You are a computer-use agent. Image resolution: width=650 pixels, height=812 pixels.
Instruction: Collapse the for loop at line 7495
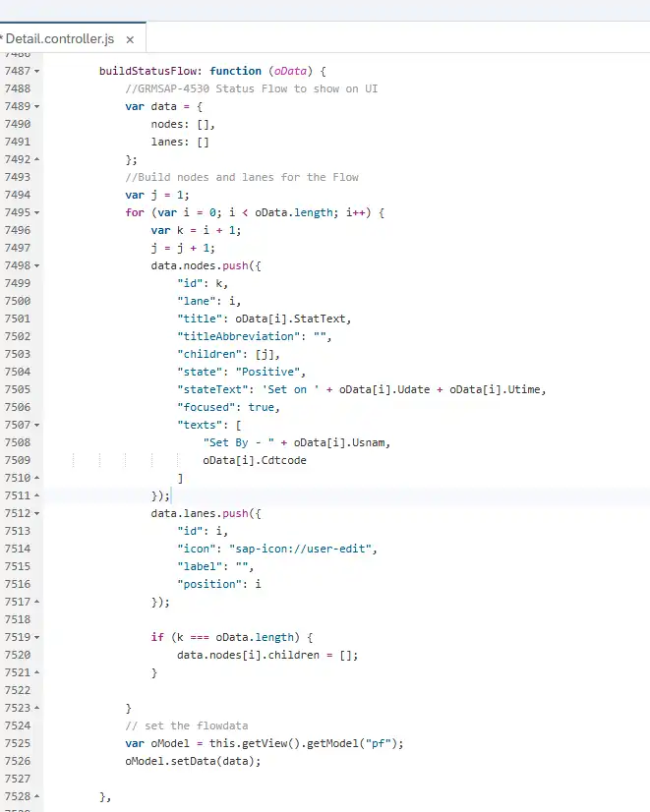coord(37,212)
